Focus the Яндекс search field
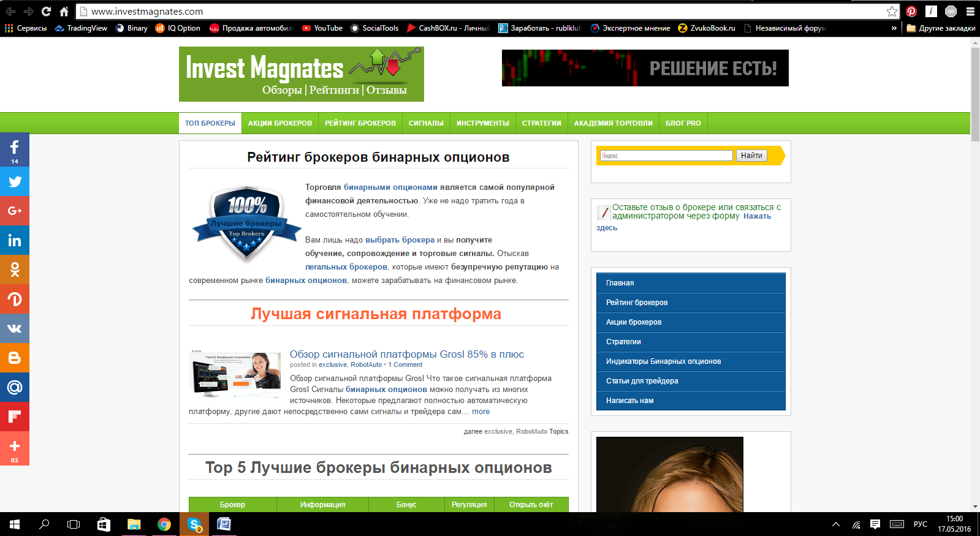Viewport: 980px width, 536px height. [666, 156]
